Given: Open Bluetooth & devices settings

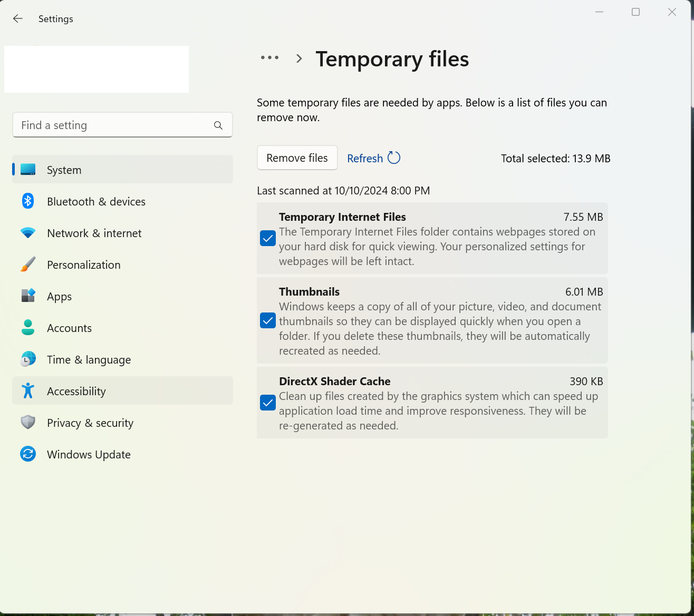Looking at the screenshot, I should (122, 201).
